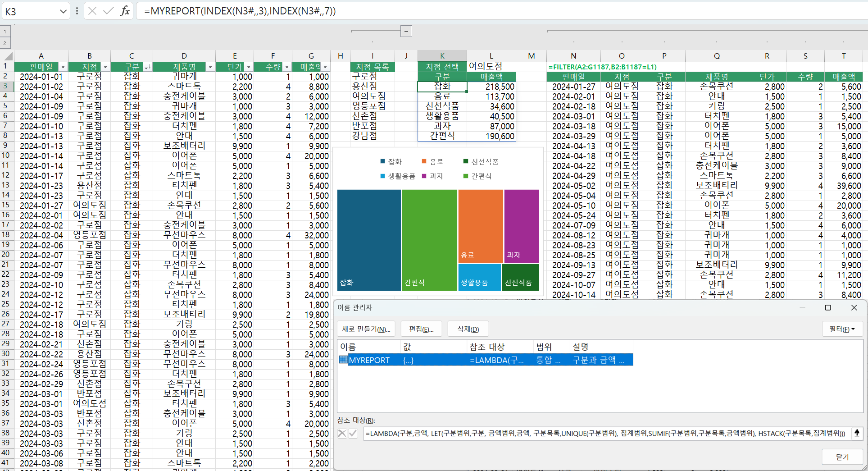This screenshot has height=471, width=868.
Task: Open the 필터 dropdown in Name Manager
Action: (x=842, y=329)
